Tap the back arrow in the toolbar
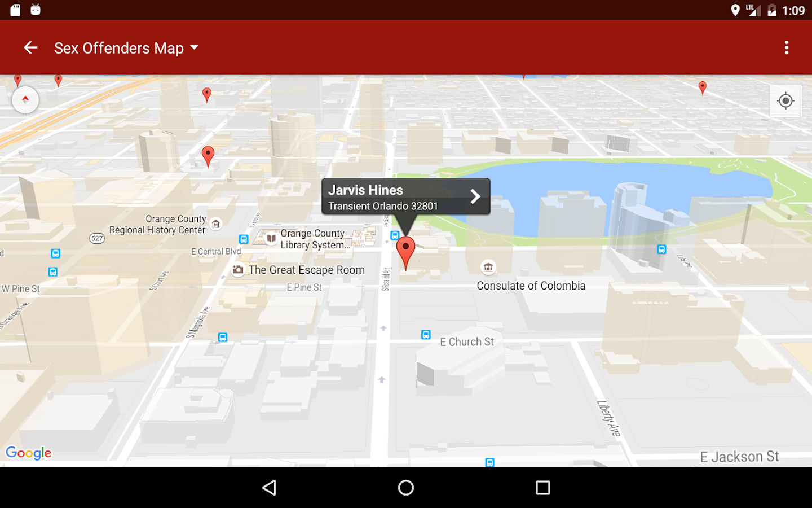 click(x=30, y=48)
